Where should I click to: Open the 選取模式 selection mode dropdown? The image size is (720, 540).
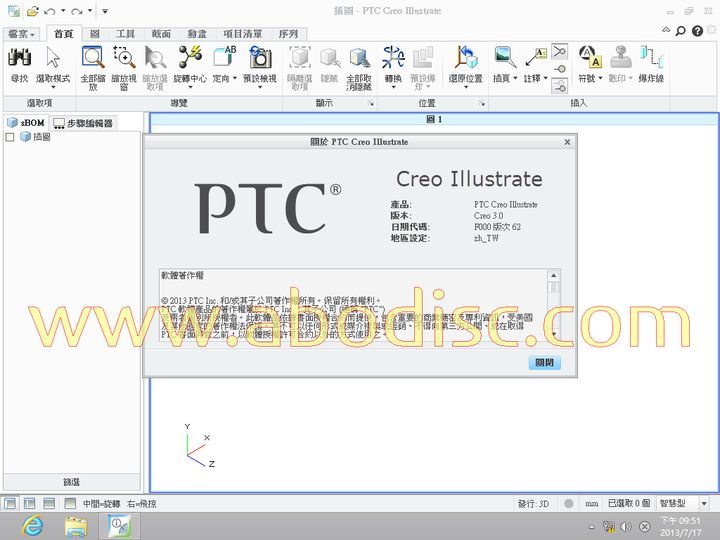pyautogui.click(x=53, y=78)
